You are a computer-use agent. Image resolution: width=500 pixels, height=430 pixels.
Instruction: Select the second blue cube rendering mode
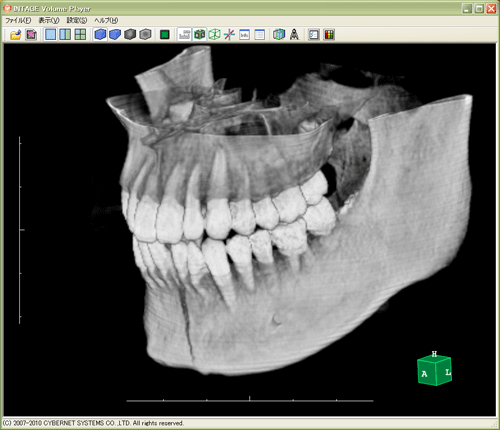[115, 34]
